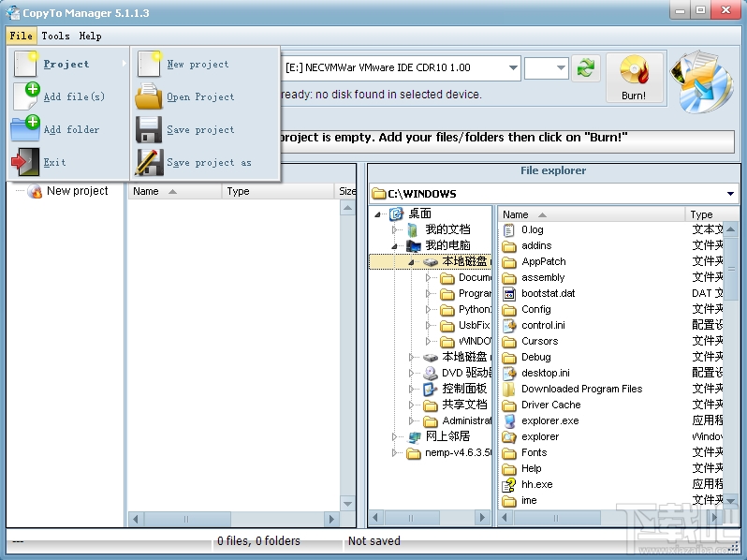Click the Burn! disc button

click(634, 78)
